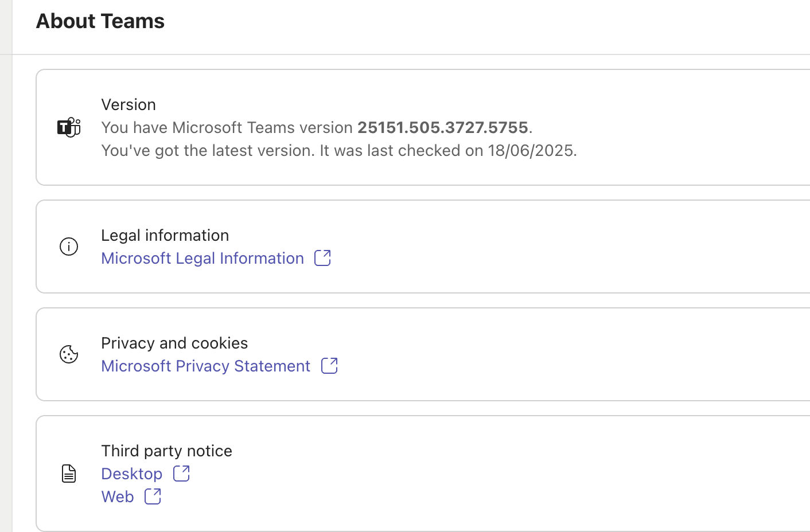Click the cookie icon beside Privacy and cookies
The image size is (810, 532).
coord(69,354)
